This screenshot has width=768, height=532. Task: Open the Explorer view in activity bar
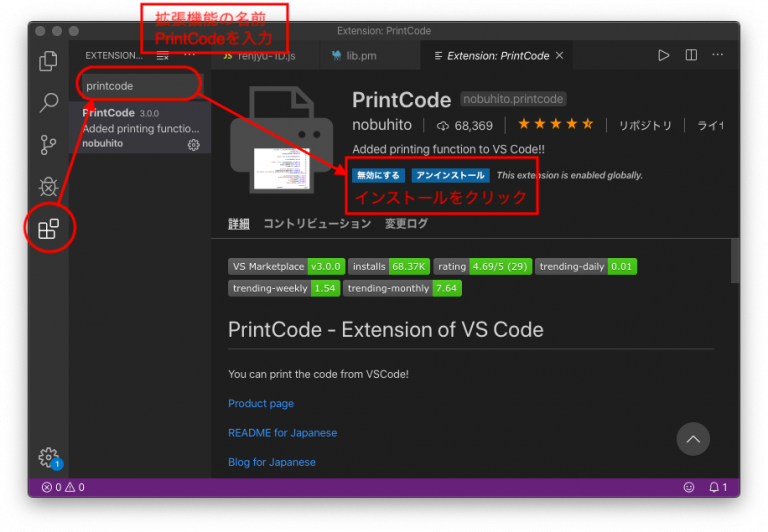pyautogui.click(x=48, y=61)
